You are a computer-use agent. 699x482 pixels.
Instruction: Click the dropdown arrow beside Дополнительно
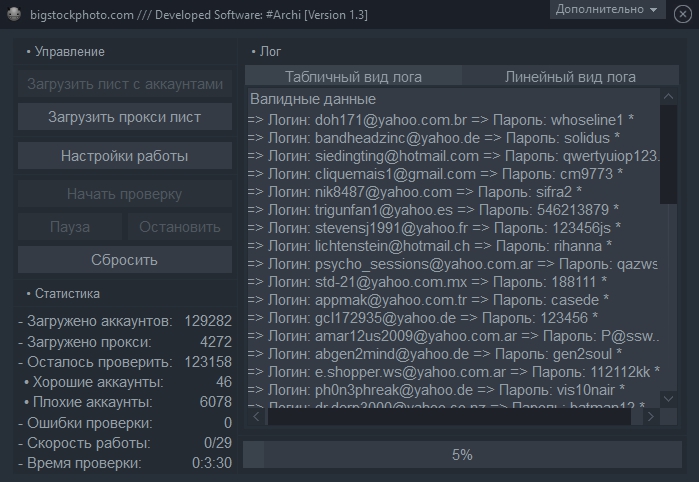654,10
